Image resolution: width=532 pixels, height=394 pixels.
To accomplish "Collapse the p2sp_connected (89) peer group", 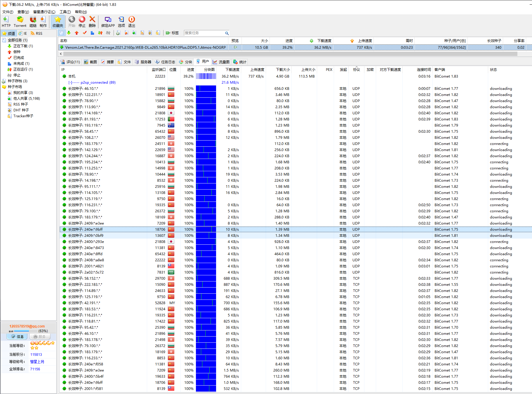I will tap(70, 83).
